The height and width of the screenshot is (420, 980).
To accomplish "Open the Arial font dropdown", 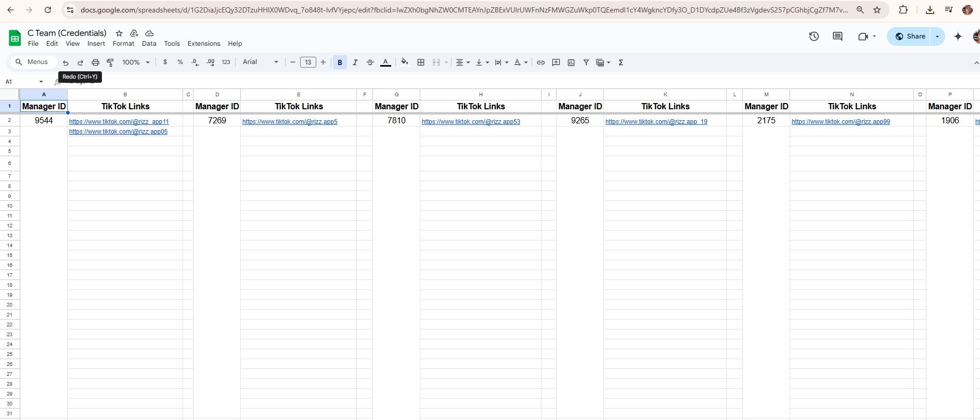I will [x=260, y=62].
